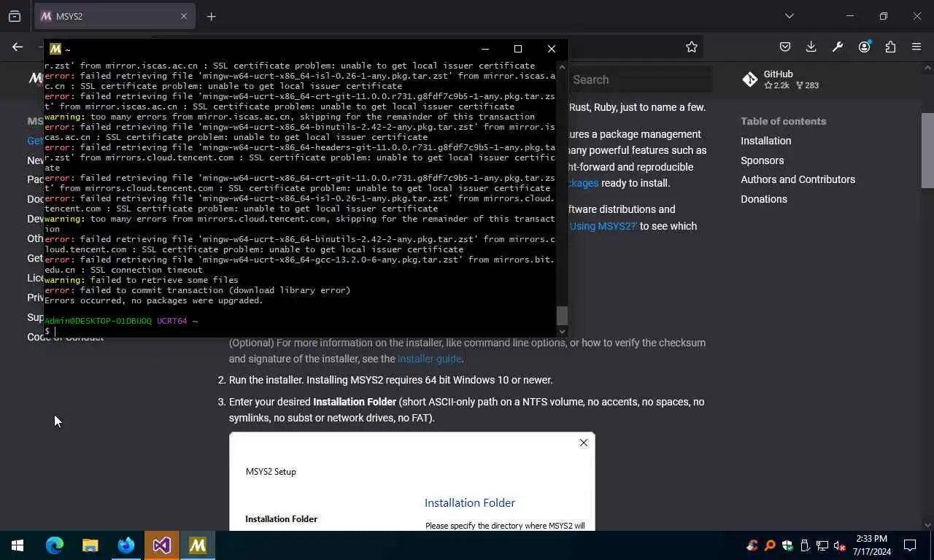Click the browser page scrollbar thumb
934x560 pixels.
[x=927, y=150]
